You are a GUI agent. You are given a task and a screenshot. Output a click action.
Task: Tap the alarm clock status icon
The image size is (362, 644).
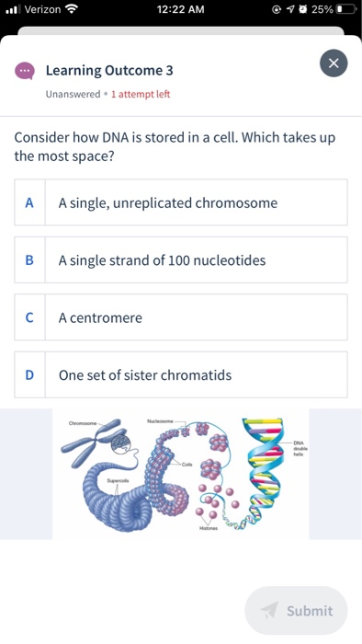(x=303, y=9)
